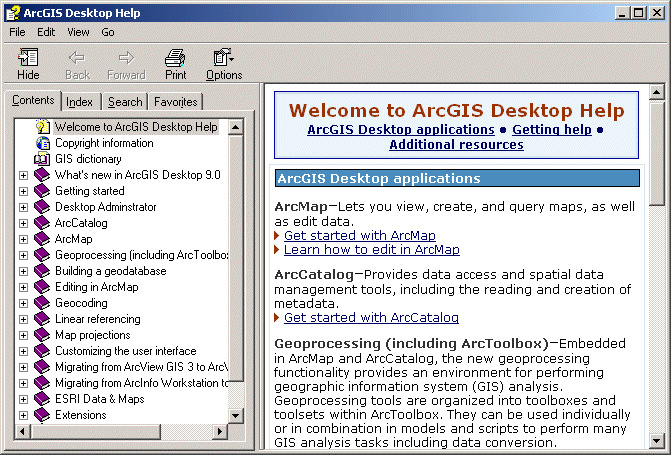This screenshot has width=671, height=455.
Task: Click the Forward arrow icon
Action: (x=126, y=57)
